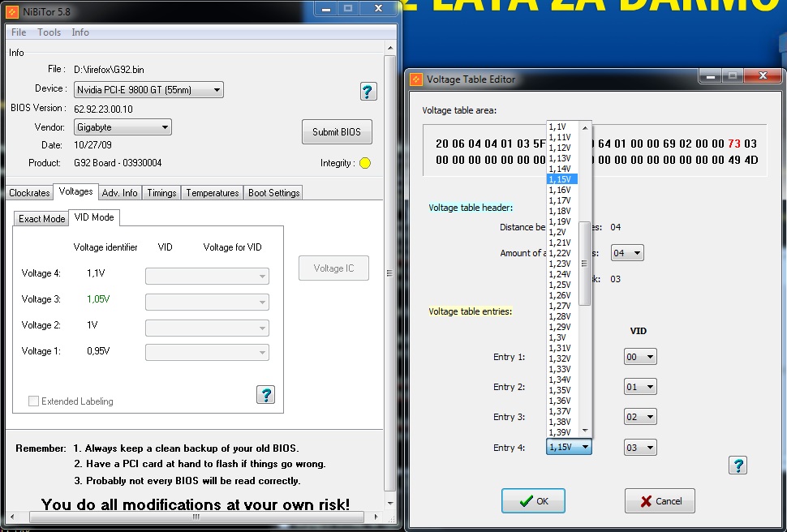Click BIOS version 62.92.23.00.10 text
The width and height of the screenshot is (787, 532).
(x=103, y=109)
